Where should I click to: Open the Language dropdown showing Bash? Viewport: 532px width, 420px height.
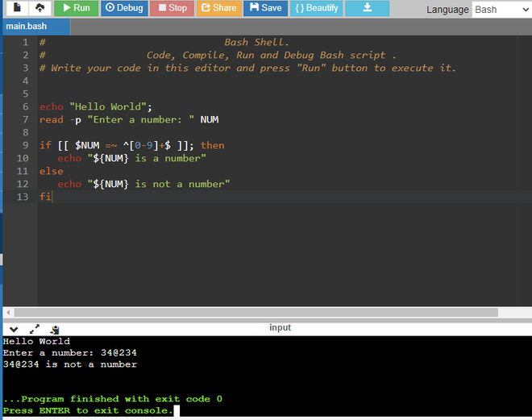pyautogui.click(x=501, y=10)
